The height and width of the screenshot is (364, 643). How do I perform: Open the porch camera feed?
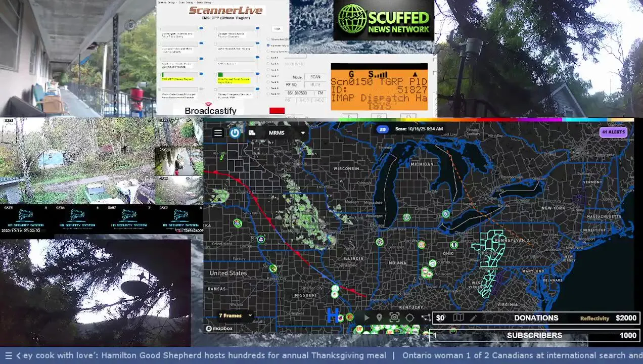[78, 59]
